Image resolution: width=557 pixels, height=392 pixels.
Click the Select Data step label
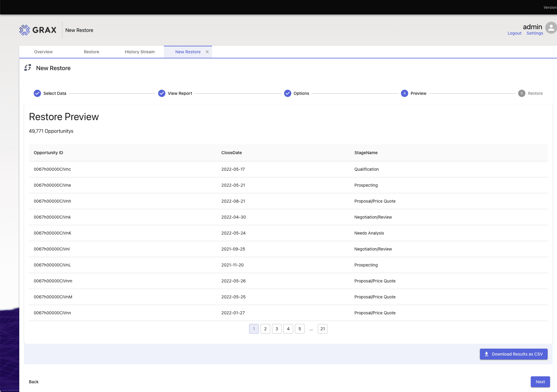pos(55,93)
